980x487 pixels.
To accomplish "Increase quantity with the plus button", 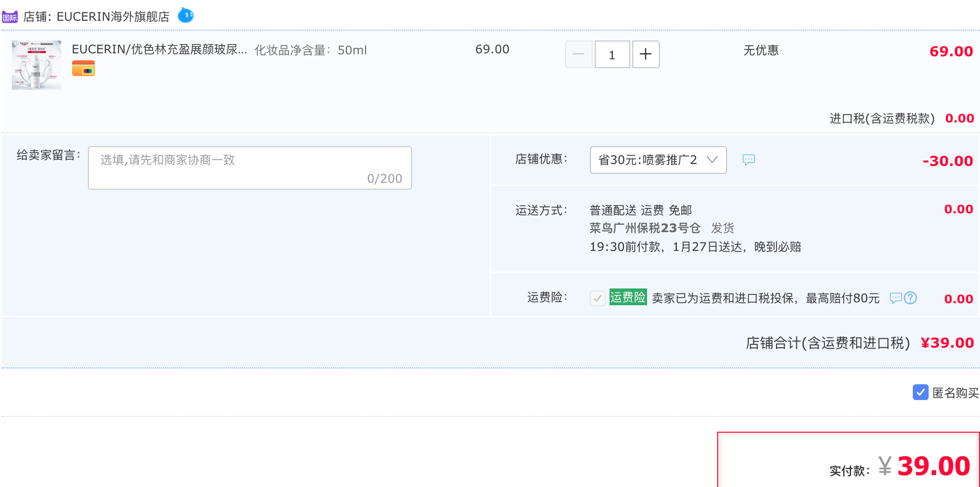I will (646, 54).
